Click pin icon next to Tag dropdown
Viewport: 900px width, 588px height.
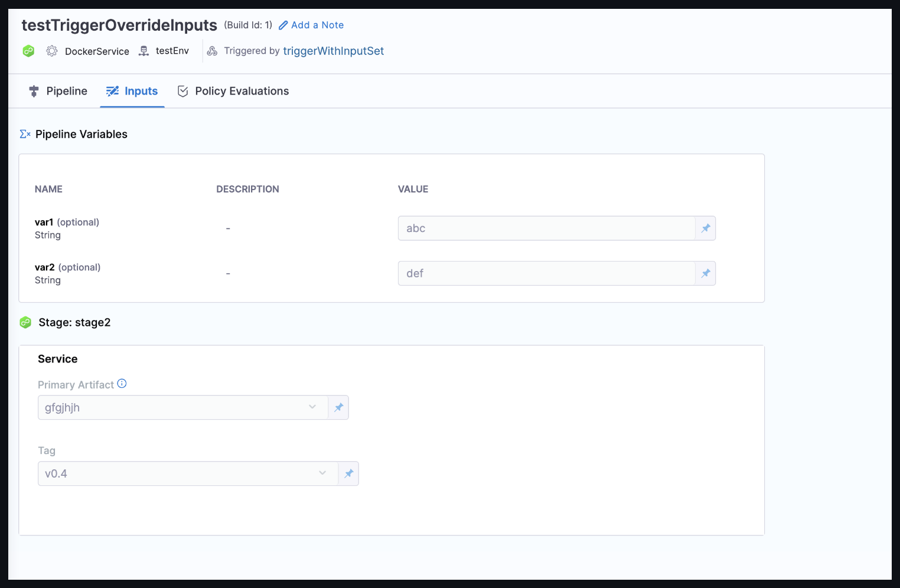348,473
